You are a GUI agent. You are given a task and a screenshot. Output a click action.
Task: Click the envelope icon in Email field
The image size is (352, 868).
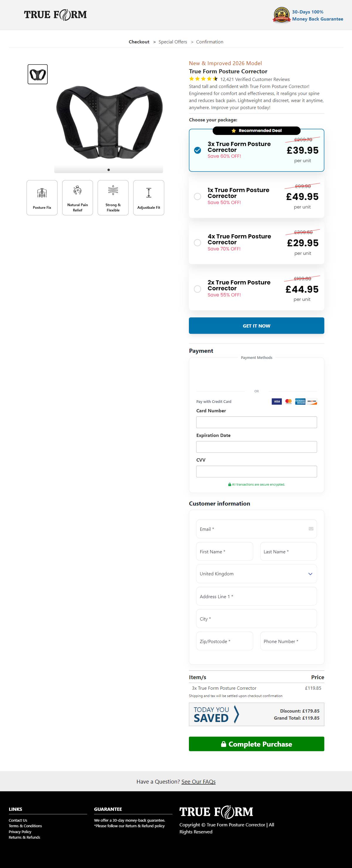(x=311, y=529)
